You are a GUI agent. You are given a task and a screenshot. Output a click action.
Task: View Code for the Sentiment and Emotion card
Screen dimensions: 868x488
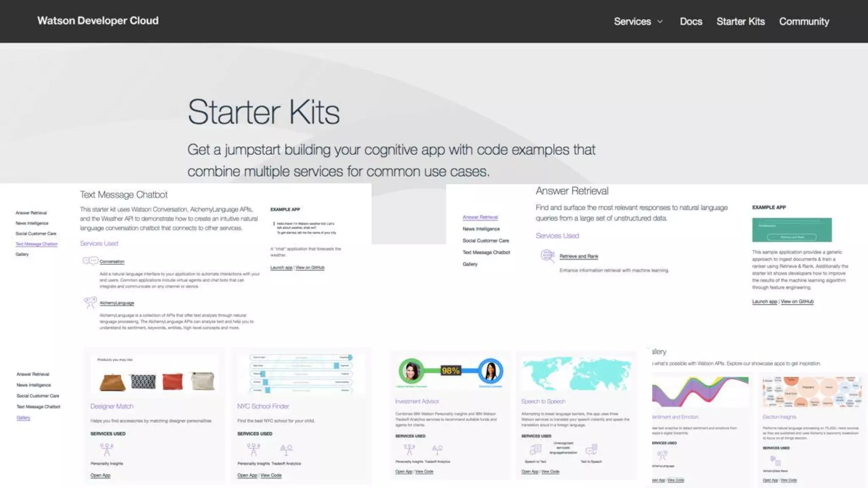[x=676, y=480]
